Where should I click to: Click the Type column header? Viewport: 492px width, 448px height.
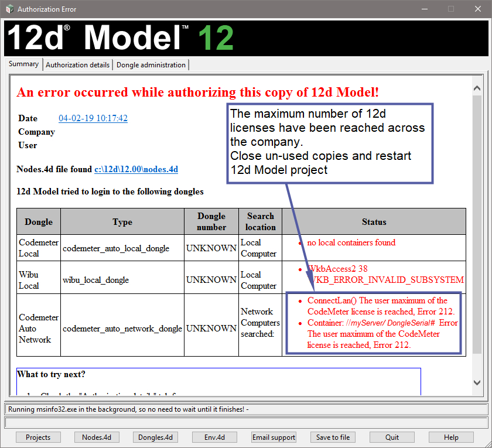click(122, 221)
